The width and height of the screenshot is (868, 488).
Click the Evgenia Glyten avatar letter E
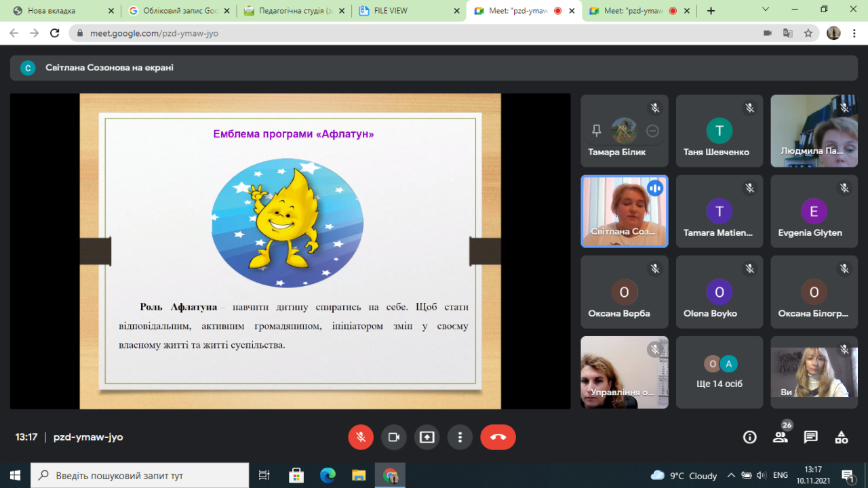click(814, 211)
